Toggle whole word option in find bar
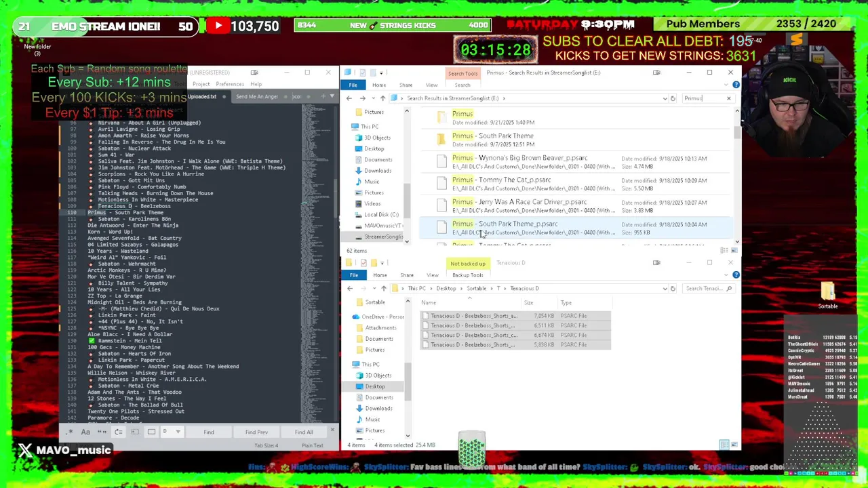868x488 pixels. (x=102, y=432)
